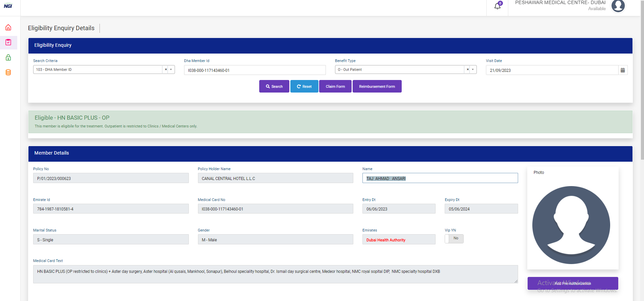This screenshot has height=301, width=644.
Task: Open the Claim Form
Action: 335,86
